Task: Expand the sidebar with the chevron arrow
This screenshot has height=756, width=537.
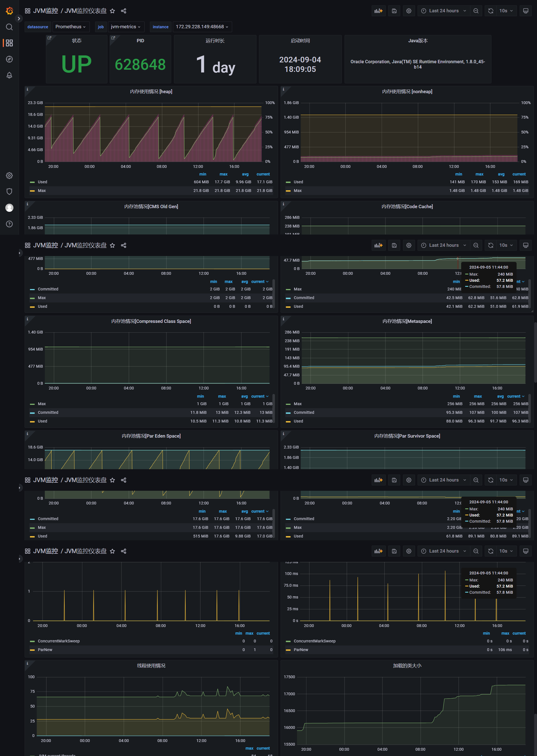Action: click(19, 18)
